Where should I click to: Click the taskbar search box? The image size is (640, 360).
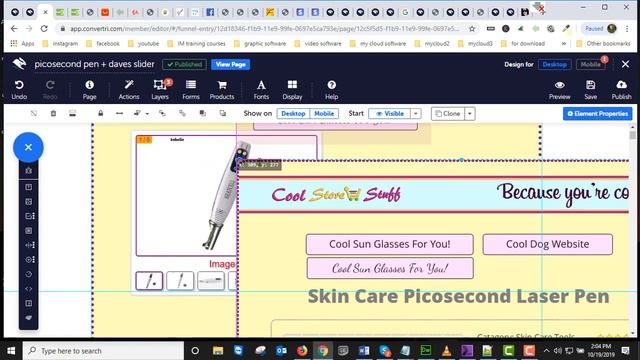click(103, 351)
